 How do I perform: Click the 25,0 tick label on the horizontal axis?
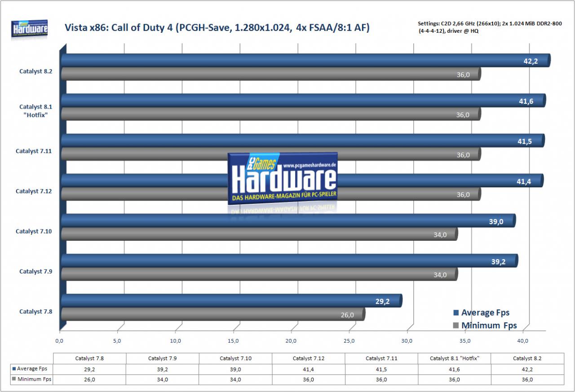coord(349,341)
